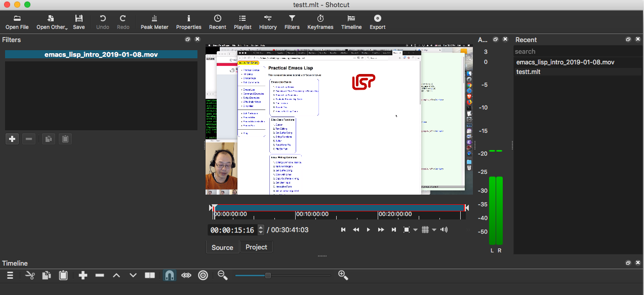Undock the Recent panel
Image resolution: width=644 pixels, height=295 pixels.
628,40
